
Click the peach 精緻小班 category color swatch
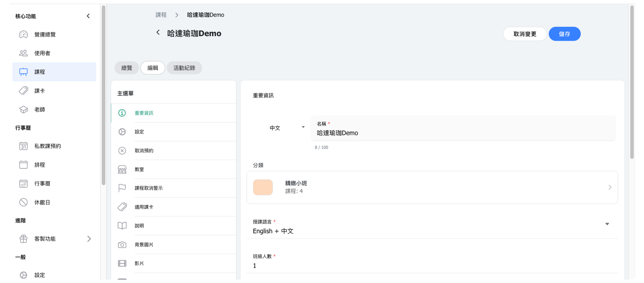[263, 187]
